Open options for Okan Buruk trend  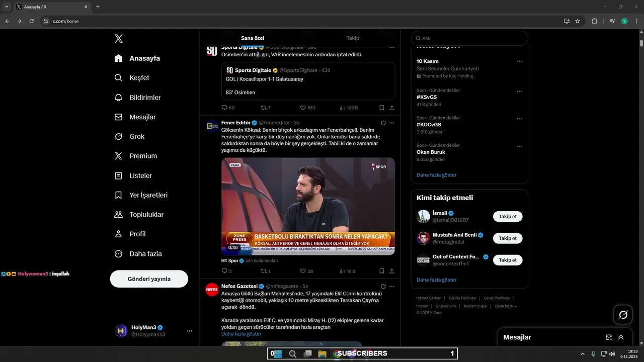pyautogui.click(x=519, y=146)
